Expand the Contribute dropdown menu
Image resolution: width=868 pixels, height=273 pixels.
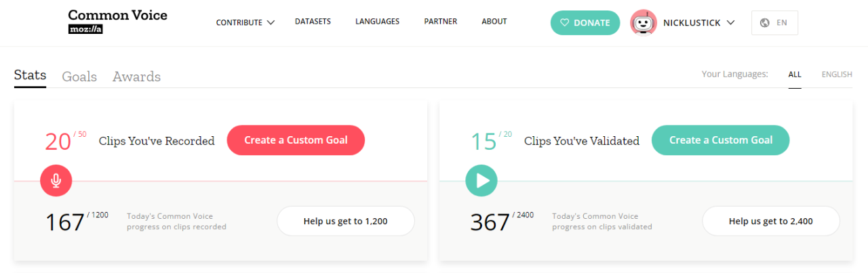(x=245, y=22)
